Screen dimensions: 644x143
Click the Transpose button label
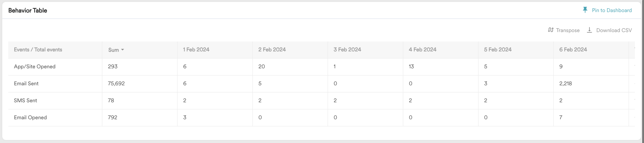point(568,30)
